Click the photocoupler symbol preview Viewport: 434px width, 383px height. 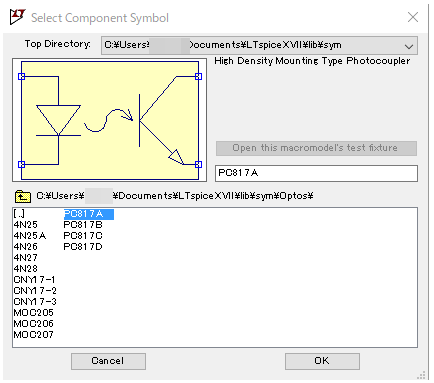110,120
